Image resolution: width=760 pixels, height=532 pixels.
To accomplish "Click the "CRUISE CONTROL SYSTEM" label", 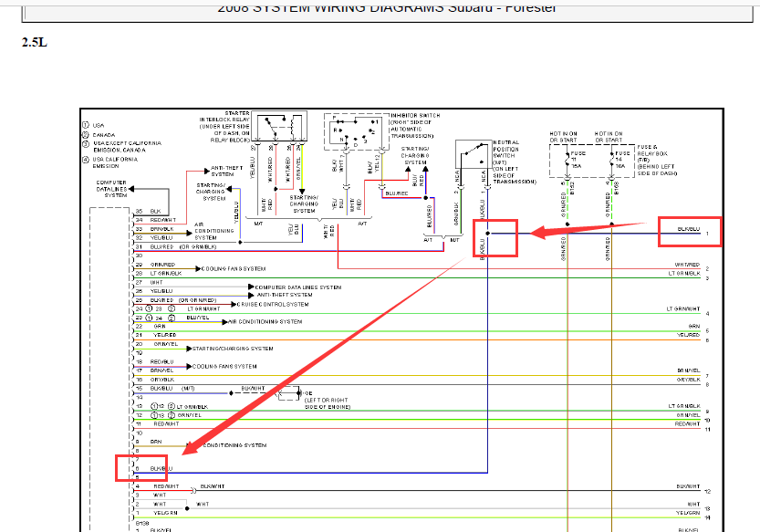I will pos(273,304).
